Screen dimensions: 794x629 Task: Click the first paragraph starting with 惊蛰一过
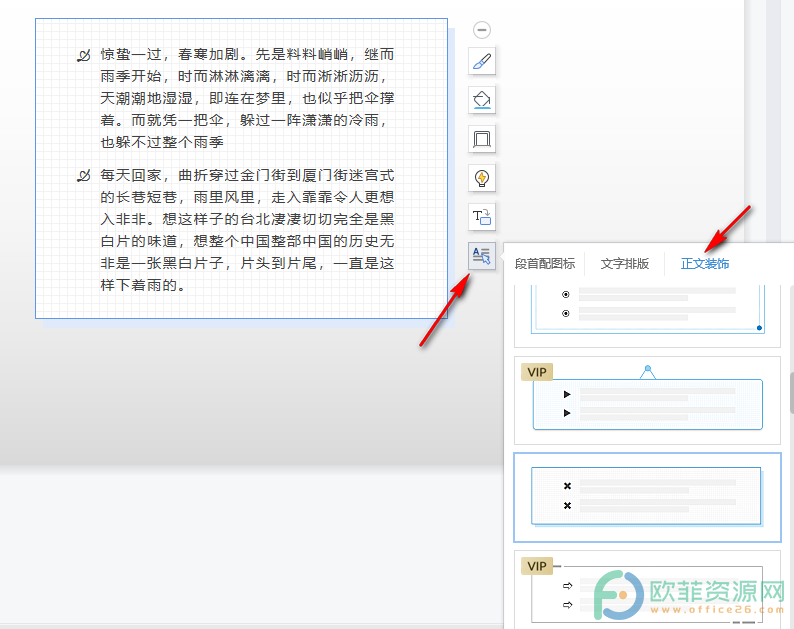pos(247,98)
